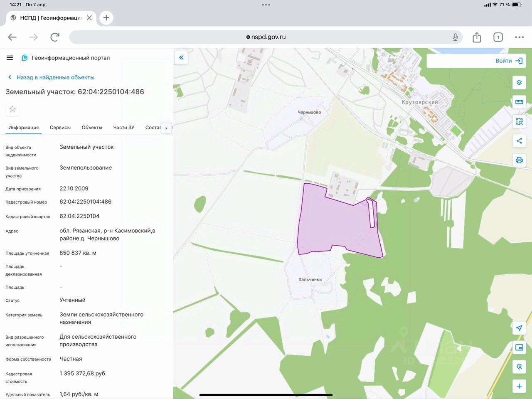Select the ruler measurement tool
532x399 pixels.
[519, 102]
